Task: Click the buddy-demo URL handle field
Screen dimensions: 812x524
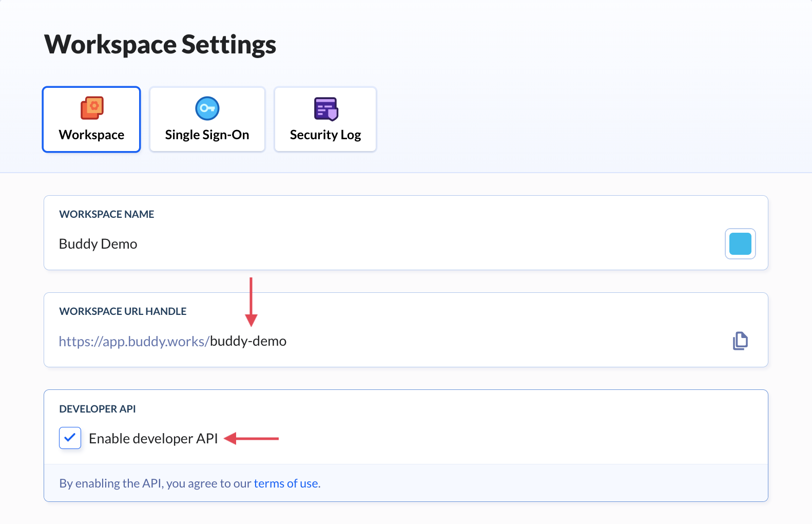Action: (248, 341)
